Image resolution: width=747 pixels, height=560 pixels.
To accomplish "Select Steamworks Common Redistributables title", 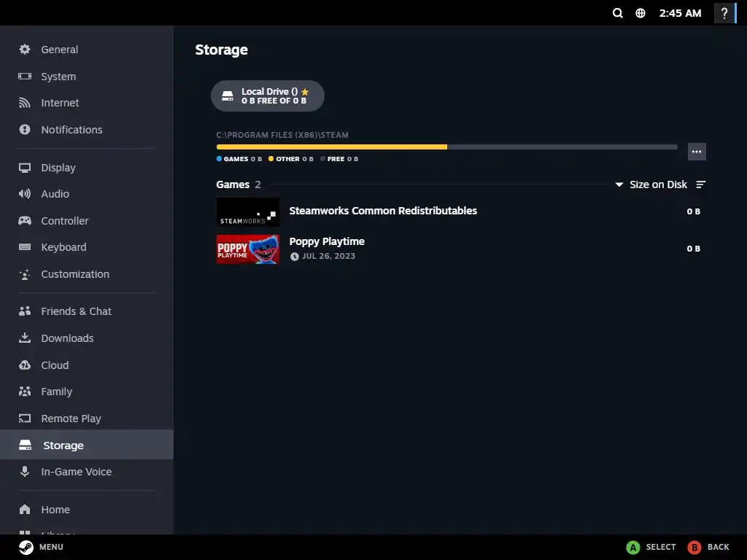I will click(x=383, y=211).
